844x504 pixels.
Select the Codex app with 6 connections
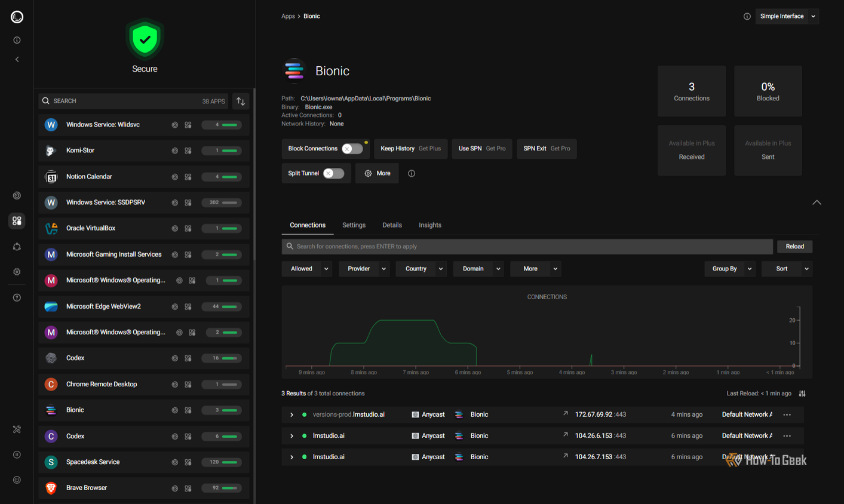coord(144,437)
